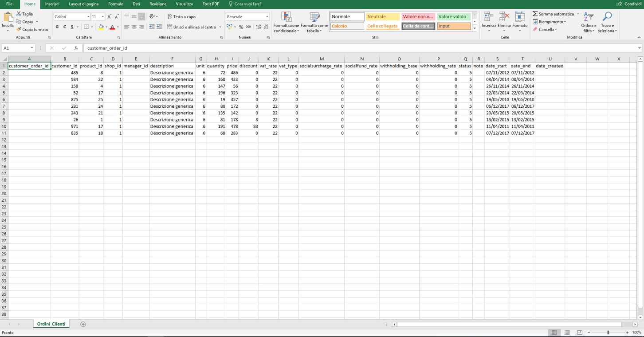Screen dimensions: 644x337
Task: Expand the Generale number format dropdown
Action: pos(267,17)
